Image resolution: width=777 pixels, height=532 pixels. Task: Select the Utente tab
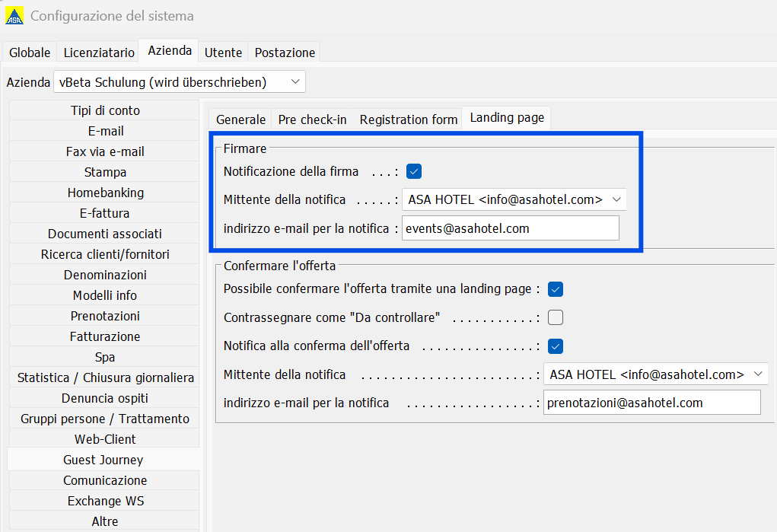[223, 53]
